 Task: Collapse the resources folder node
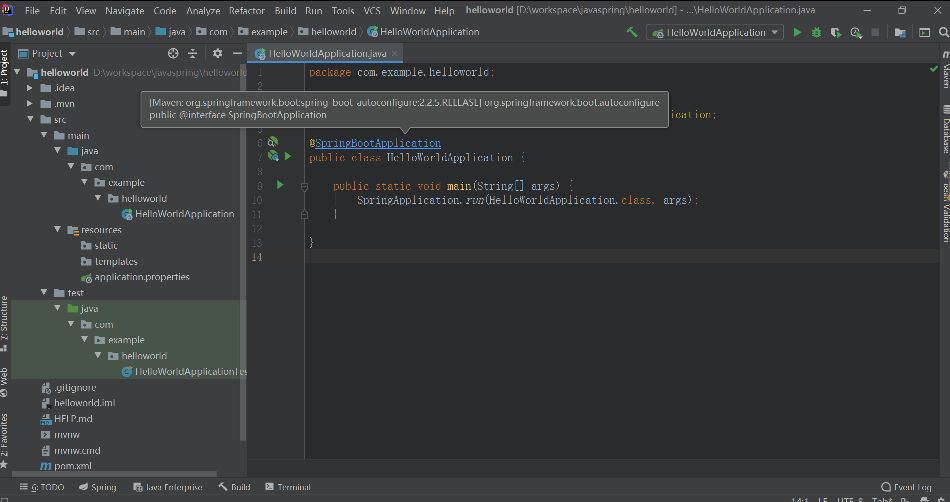(x=59, y=230)
